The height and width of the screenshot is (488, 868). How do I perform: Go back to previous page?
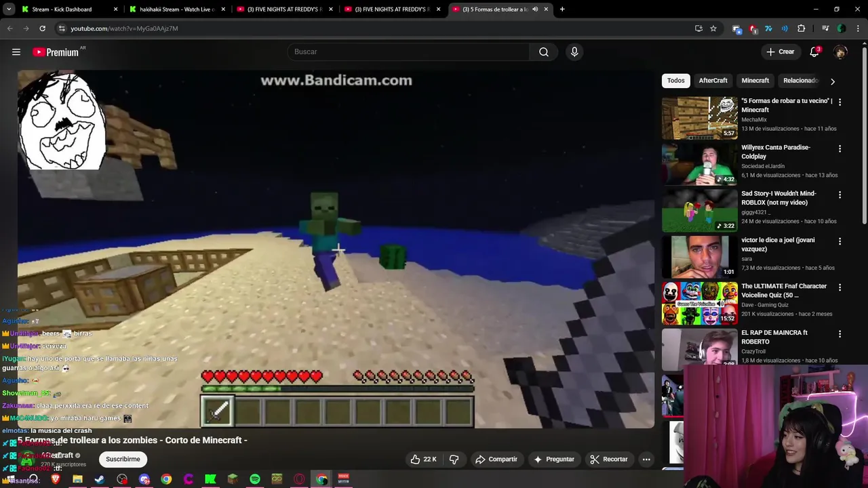(10, 28)
